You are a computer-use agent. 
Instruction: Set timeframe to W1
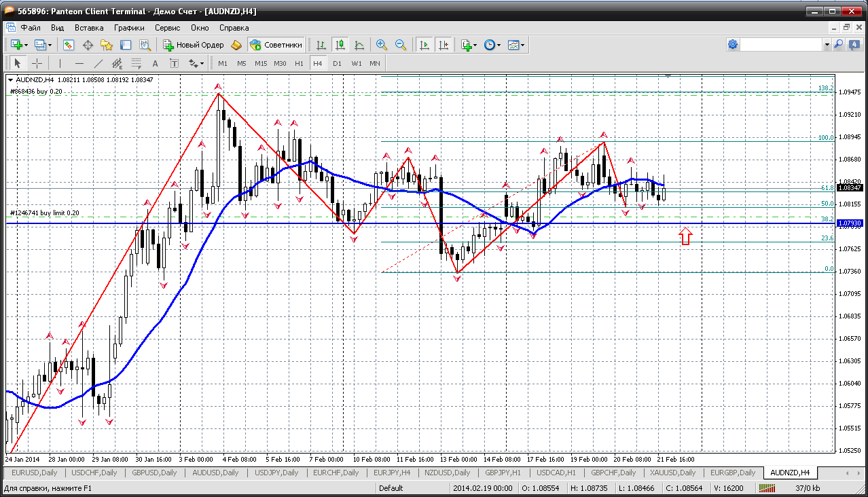pos(357,63)
